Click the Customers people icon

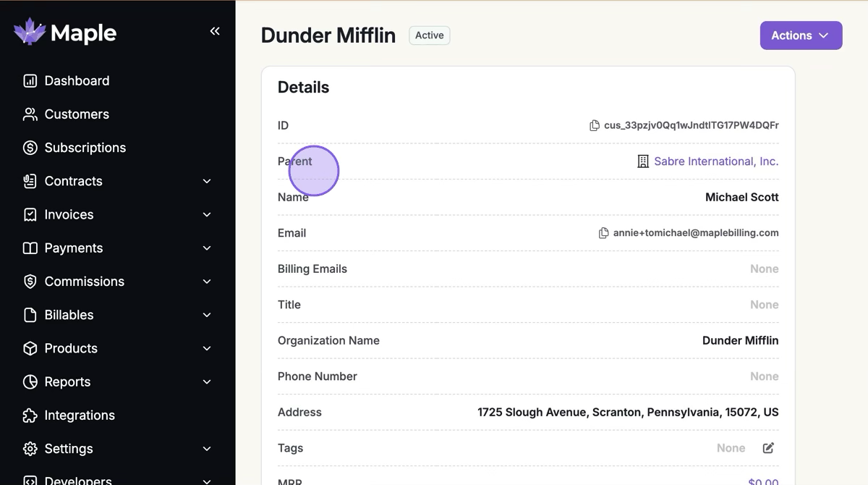(30, 114)
